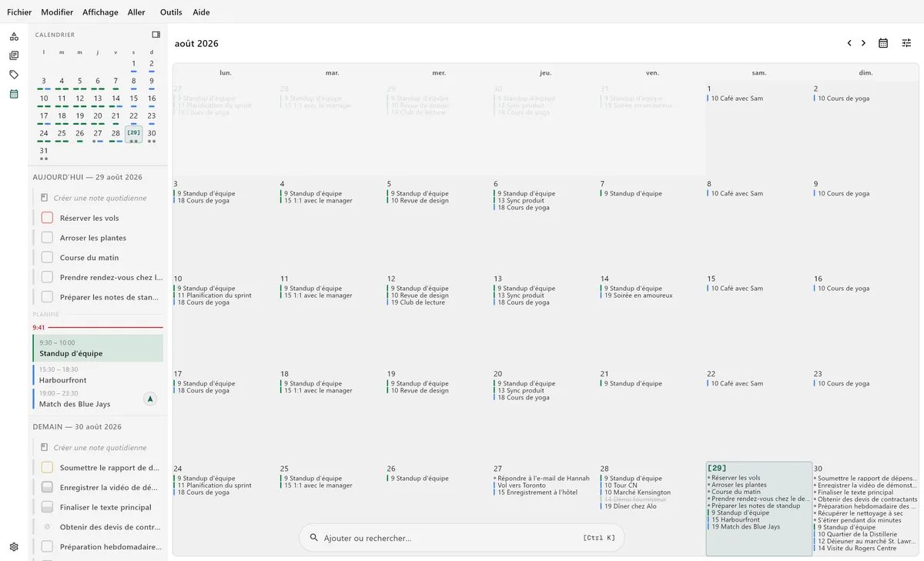The width and height of the screenshot is (924, 561).
Task: Select day 20 in mini calendar
Action: (x=98, y=116)
